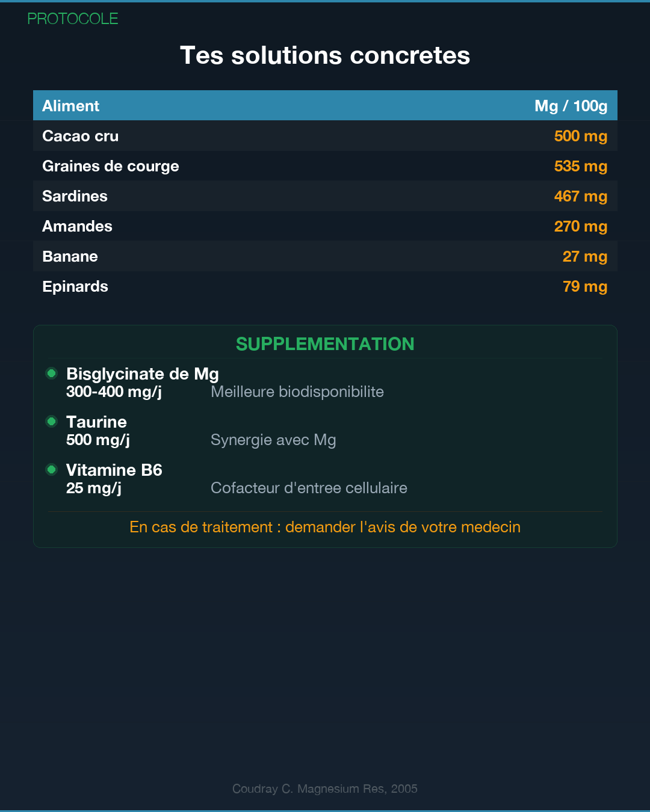Select the Sardines row name

[75, 196]
